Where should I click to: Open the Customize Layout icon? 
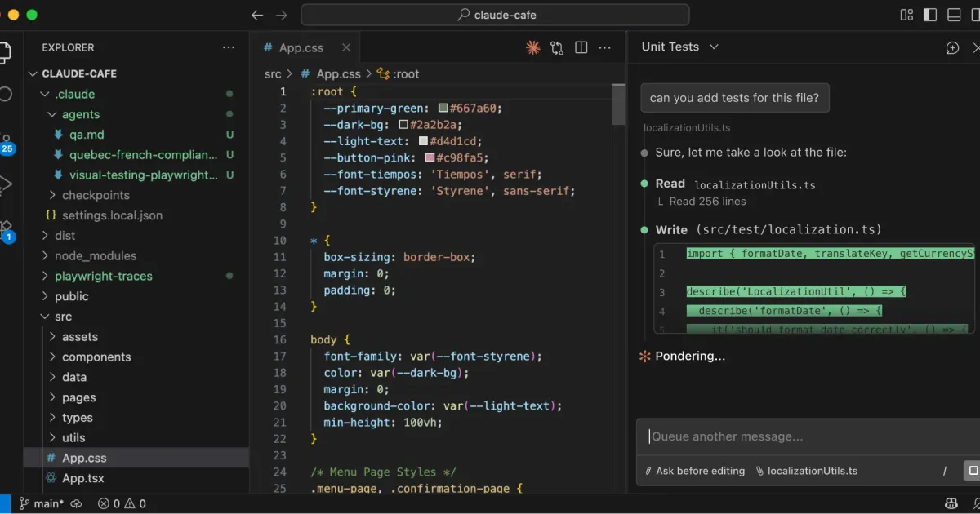tap(906, 15)
